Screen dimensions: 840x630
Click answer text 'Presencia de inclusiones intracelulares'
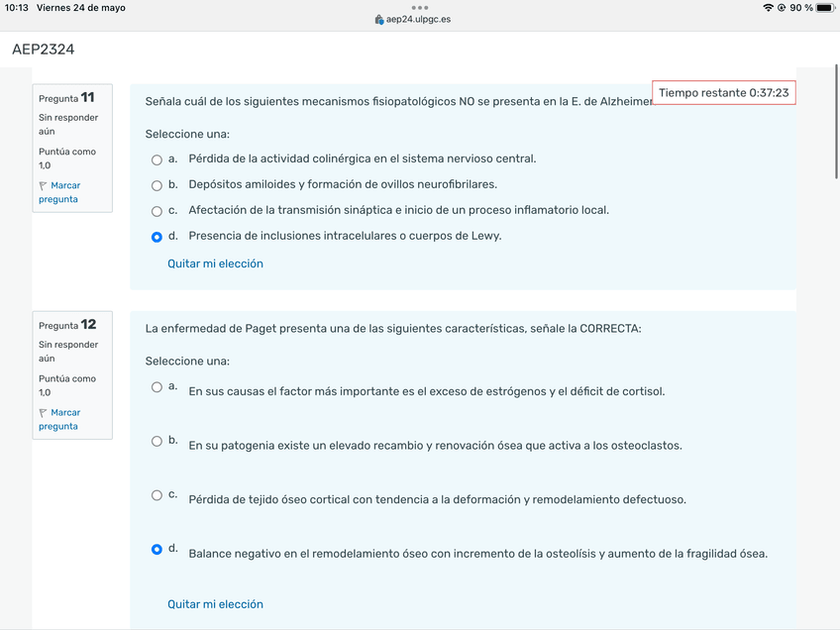(345, 236)
